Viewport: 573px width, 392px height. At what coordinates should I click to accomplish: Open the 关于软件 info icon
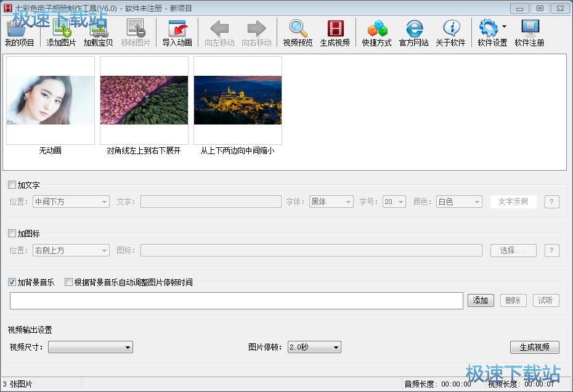(x=451, y=28)
